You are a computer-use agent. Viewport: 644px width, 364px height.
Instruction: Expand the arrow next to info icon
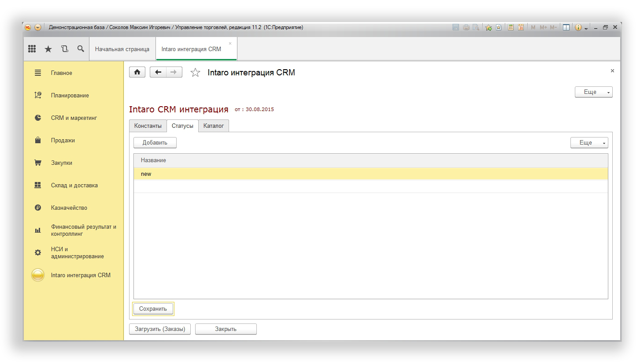[586, 28]
